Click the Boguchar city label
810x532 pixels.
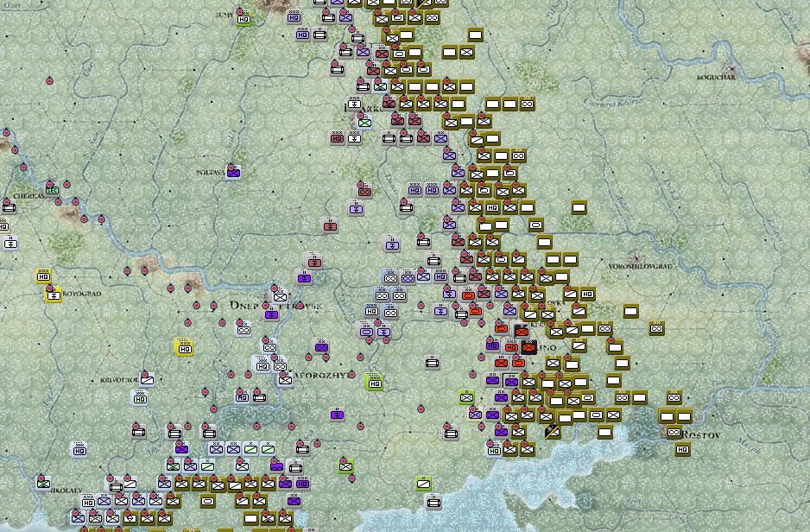[716, 78]
